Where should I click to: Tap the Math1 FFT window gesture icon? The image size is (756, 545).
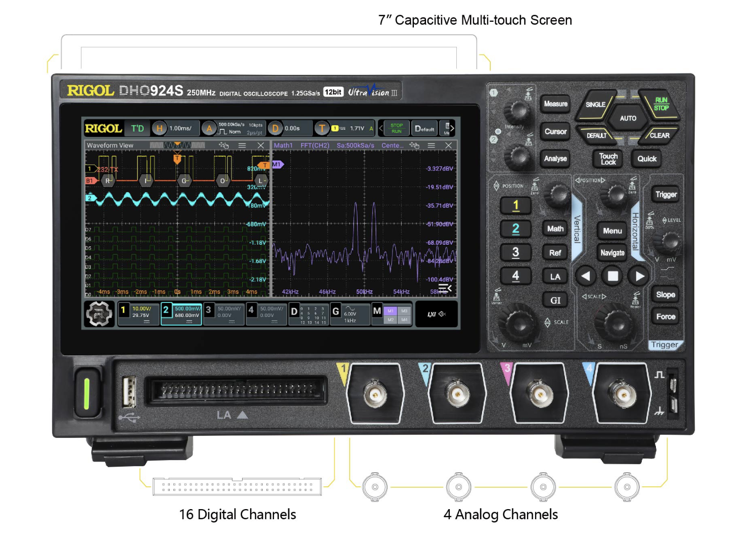(414, 146)
